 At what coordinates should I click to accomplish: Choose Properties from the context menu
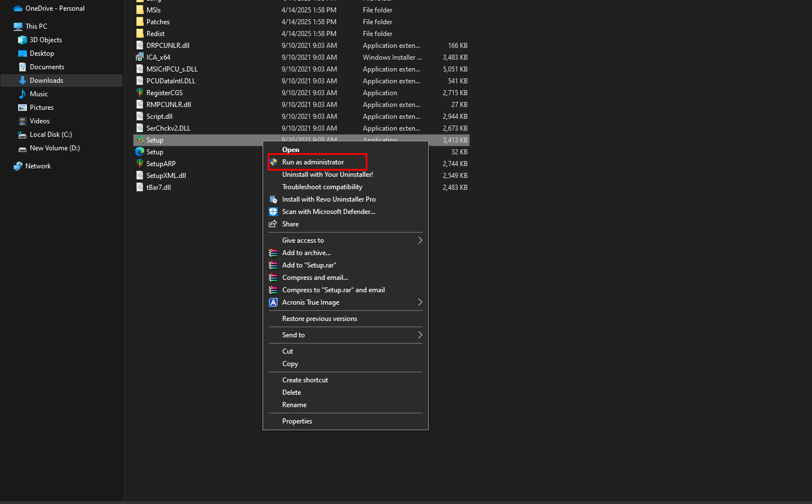click(x=297, y=421)
